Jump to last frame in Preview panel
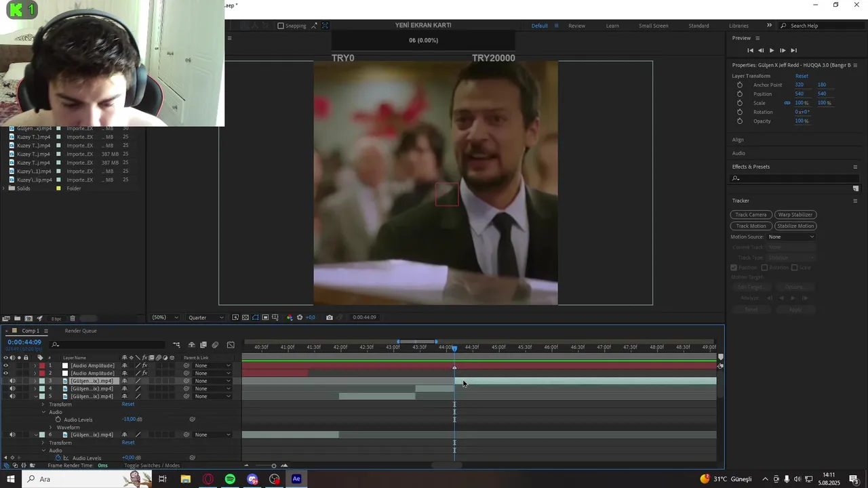 (x=793, y=50)
